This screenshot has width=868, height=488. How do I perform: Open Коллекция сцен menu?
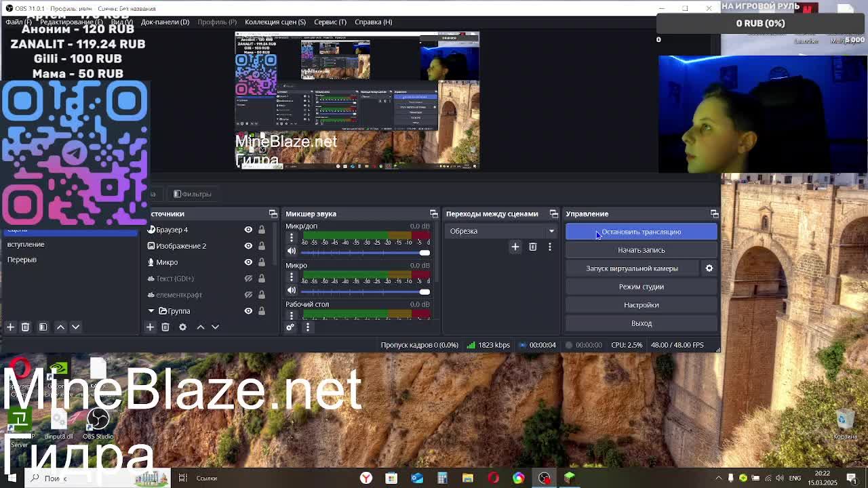click(275, 22)
